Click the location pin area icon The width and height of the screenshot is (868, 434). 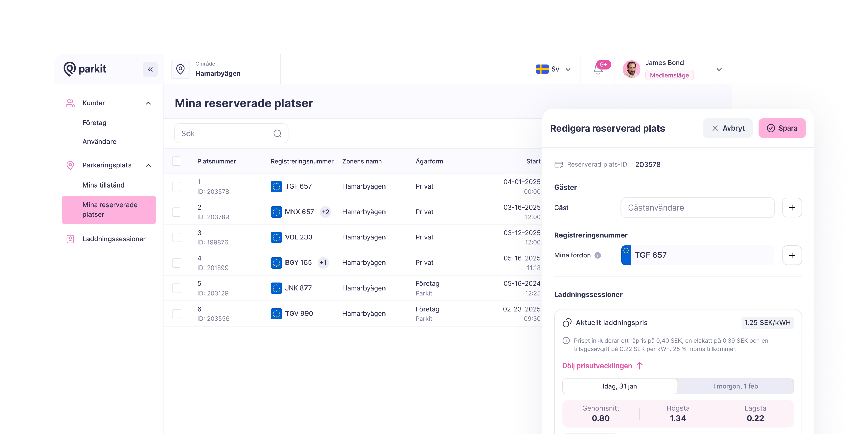[x=180, y=70]
